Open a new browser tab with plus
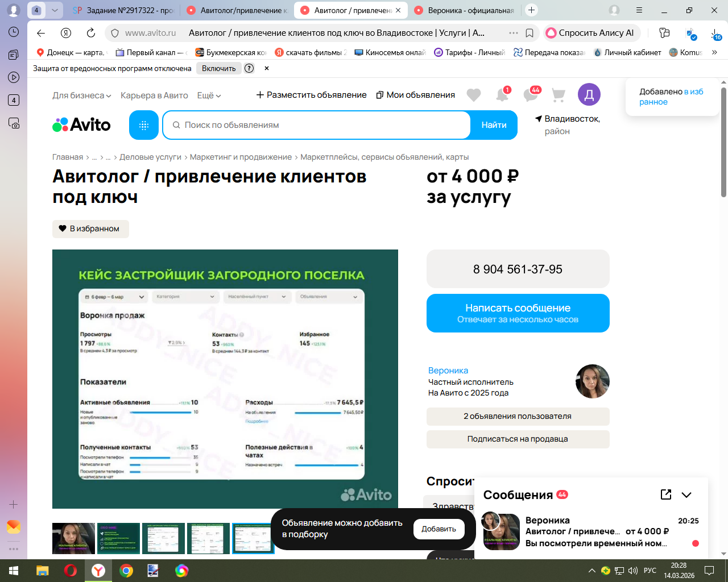Image resolution: width=728 pixels, height=582 pixels. click(x=531, y=10)
